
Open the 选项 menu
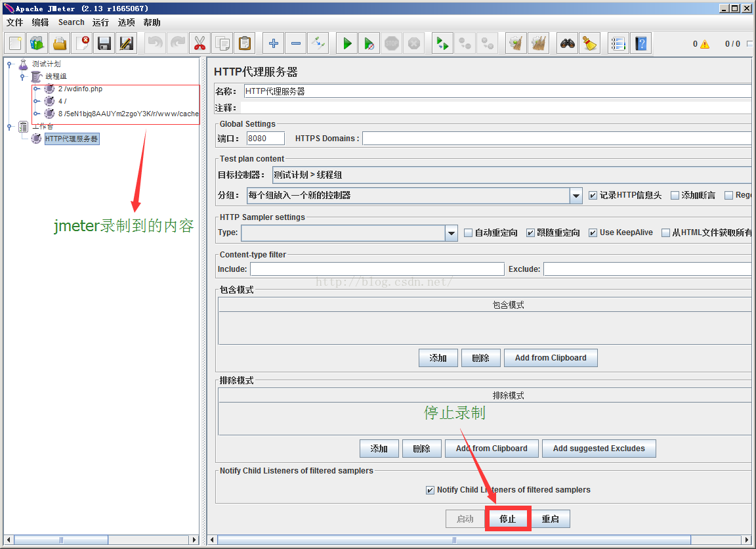click(126, 22)
